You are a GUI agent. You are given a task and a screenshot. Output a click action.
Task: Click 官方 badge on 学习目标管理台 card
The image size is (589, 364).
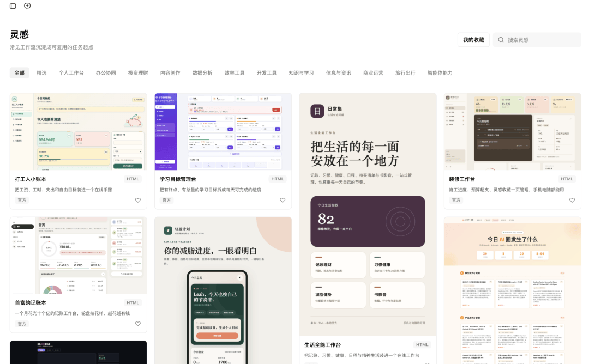(166, 200)
